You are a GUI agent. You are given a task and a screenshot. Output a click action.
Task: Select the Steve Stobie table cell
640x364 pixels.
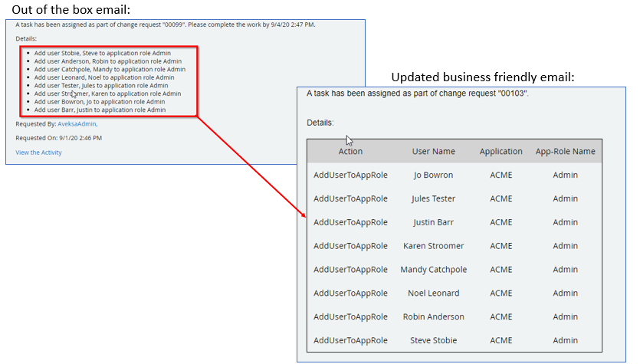click(433, 341)
